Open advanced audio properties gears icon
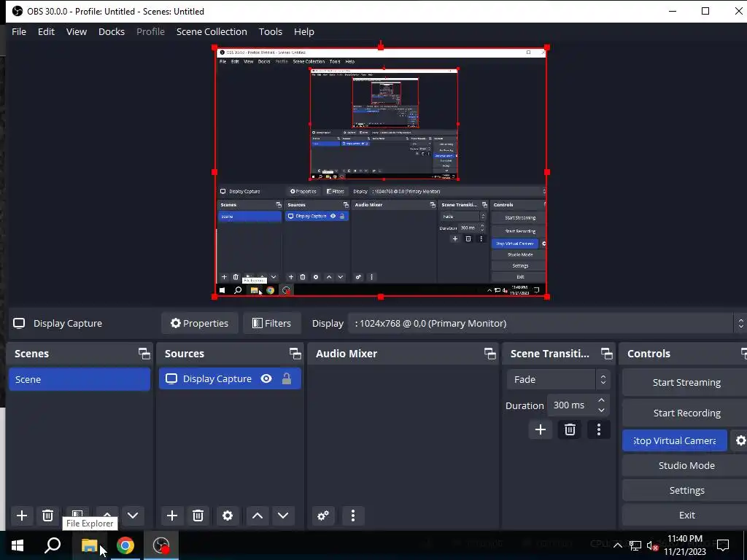 click(x=323, y=516)
